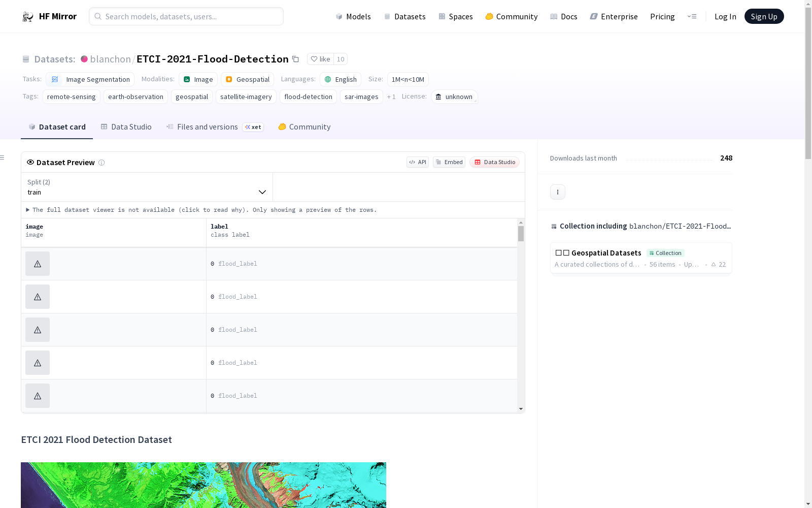812x508 pixels.
Task: Click the satellite image in dataset card
Action: coord(204,485)
